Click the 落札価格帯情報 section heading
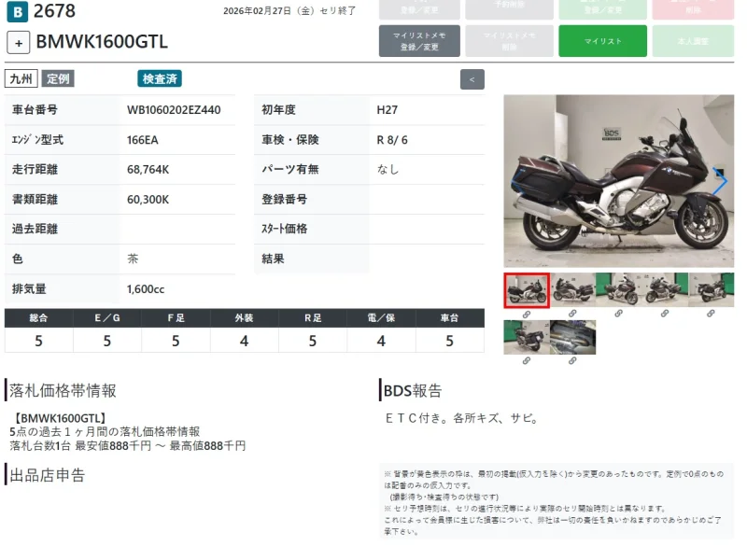The image size is (747, 560). 63,390
